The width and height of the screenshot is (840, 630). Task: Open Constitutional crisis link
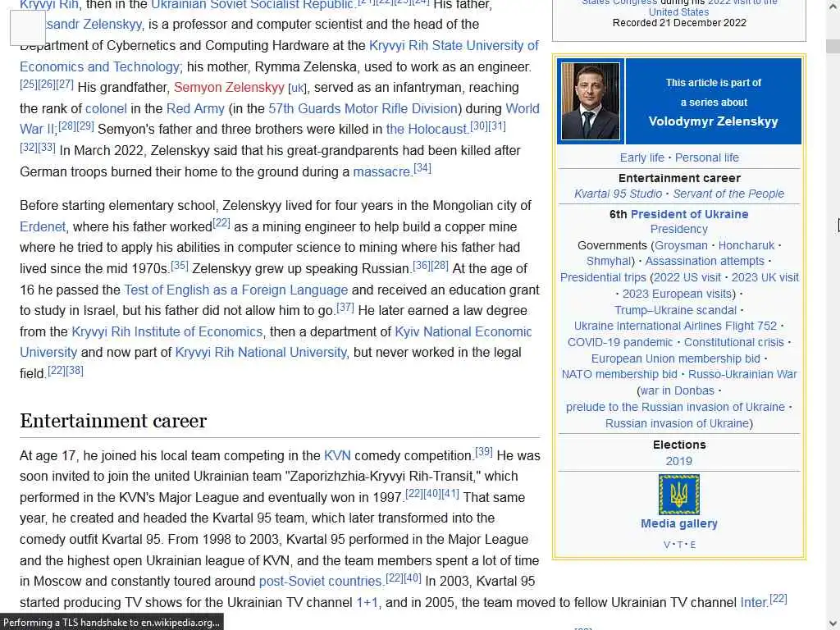[x=733, y=342]
